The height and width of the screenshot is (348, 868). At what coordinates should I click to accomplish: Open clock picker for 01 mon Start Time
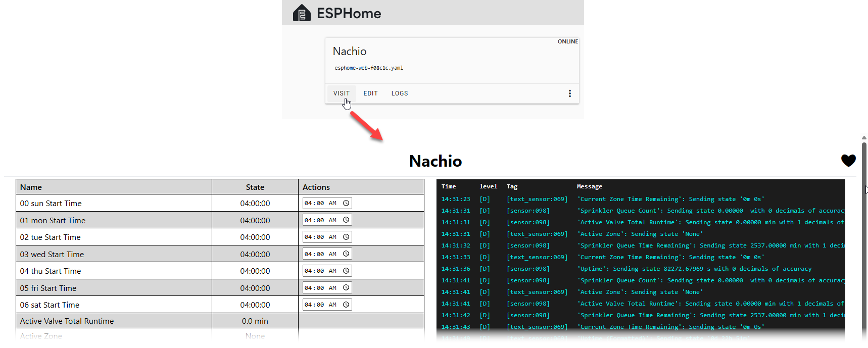(346, 220)
